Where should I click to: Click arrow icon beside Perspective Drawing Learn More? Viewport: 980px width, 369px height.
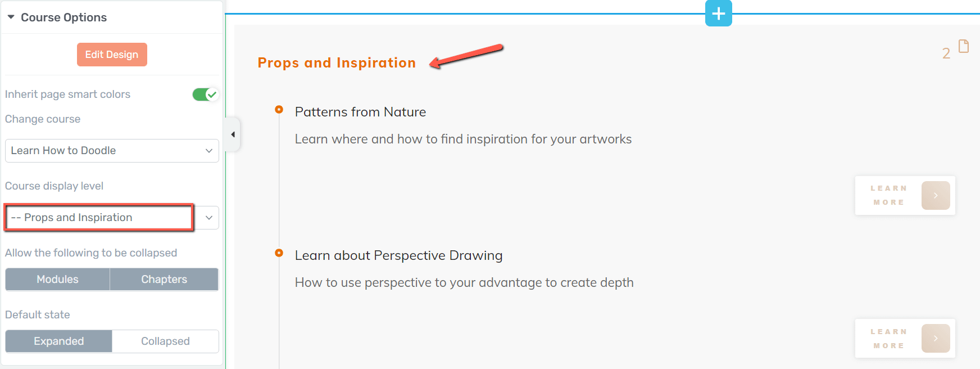tap(936, 339)
